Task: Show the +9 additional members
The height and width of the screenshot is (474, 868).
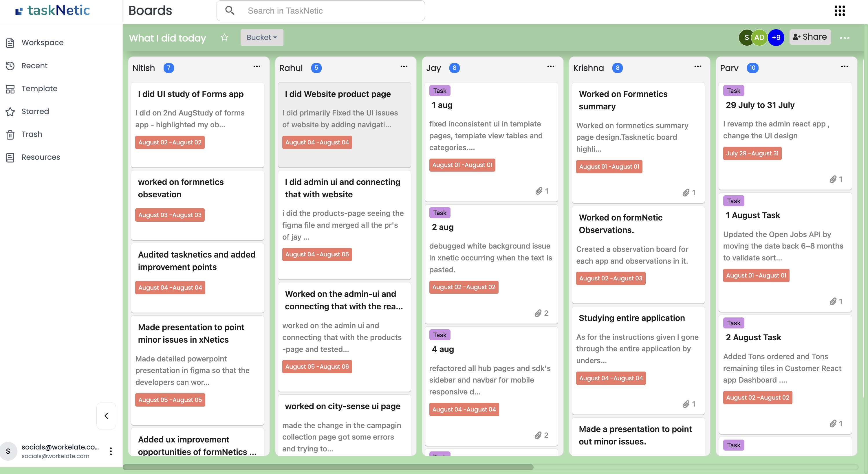Action: [x=776, y=37]
